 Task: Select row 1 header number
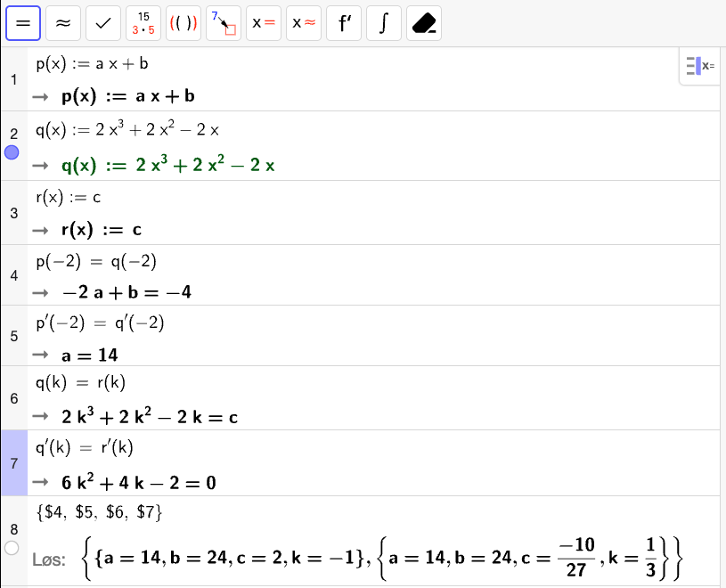click(x=13, y=80)
